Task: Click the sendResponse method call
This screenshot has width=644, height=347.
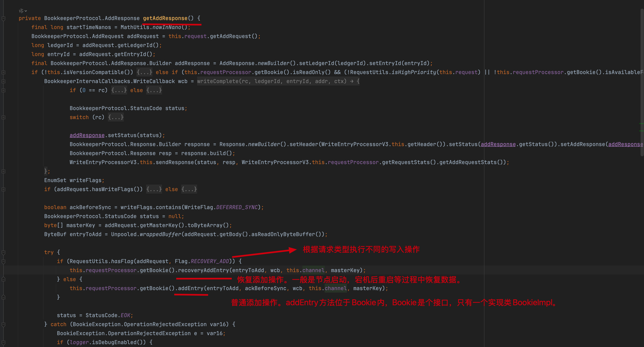Action: click(175, 162)
